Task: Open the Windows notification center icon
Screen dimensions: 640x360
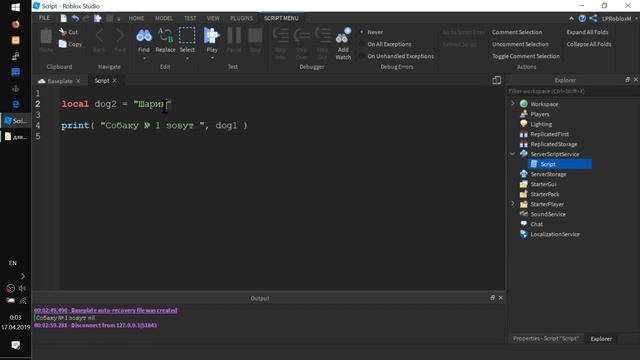Action: coord(16,345)
